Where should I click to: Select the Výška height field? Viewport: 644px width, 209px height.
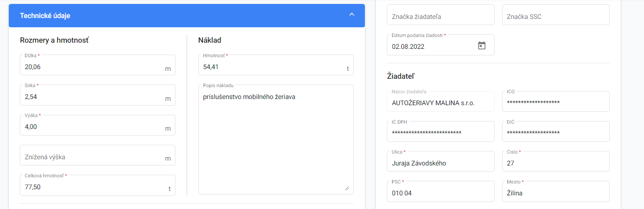pyautogui.click(x=98, y=125)
